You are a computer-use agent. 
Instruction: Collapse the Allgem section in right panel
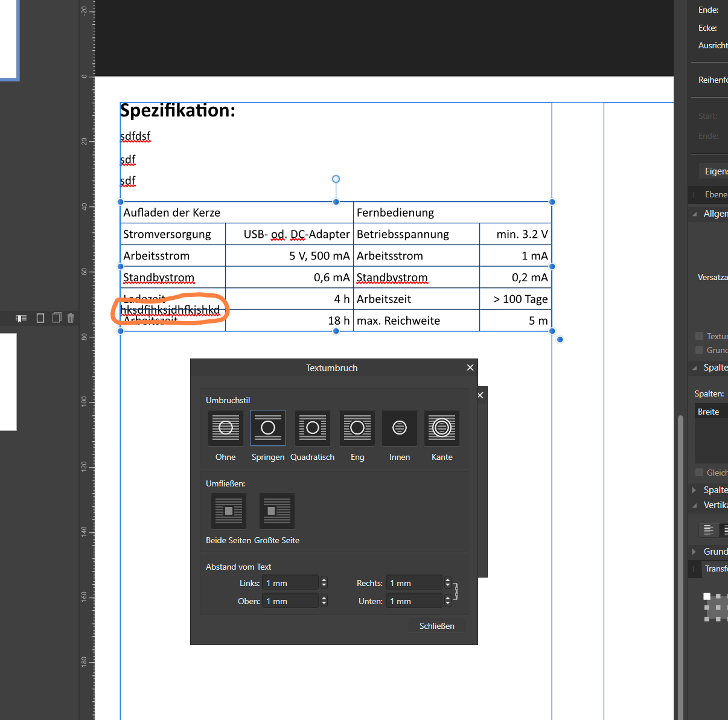pos(694,214)
